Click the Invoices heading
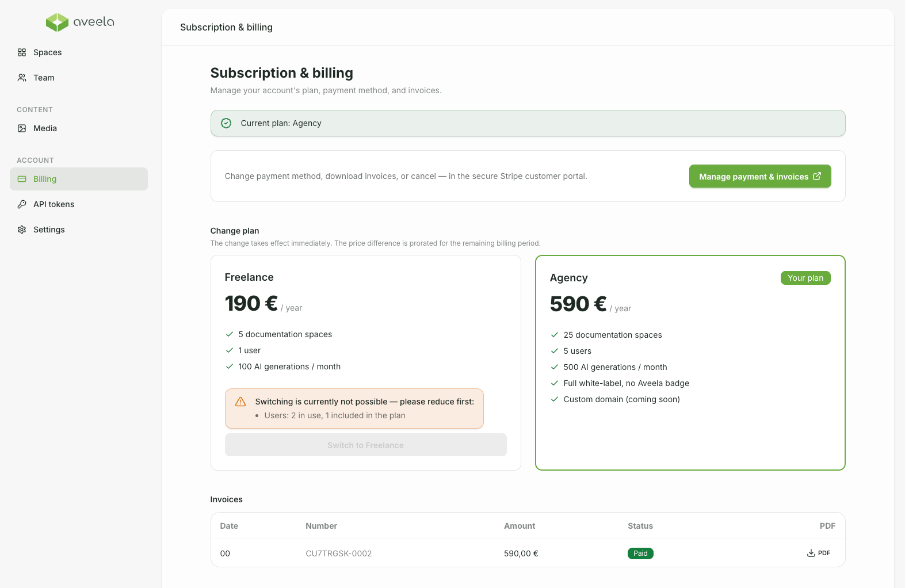This screenshot has height=588, width=905. click(227, 499)
